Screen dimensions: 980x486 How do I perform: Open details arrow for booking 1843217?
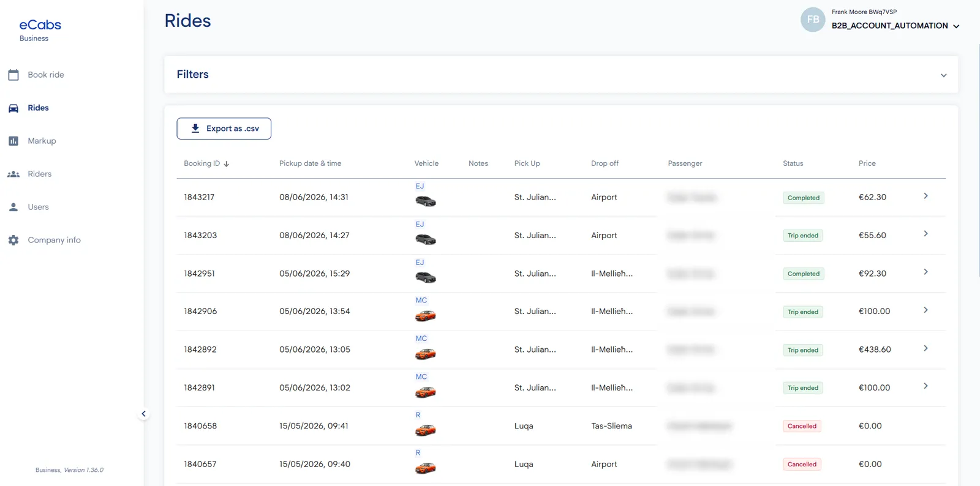925,196
